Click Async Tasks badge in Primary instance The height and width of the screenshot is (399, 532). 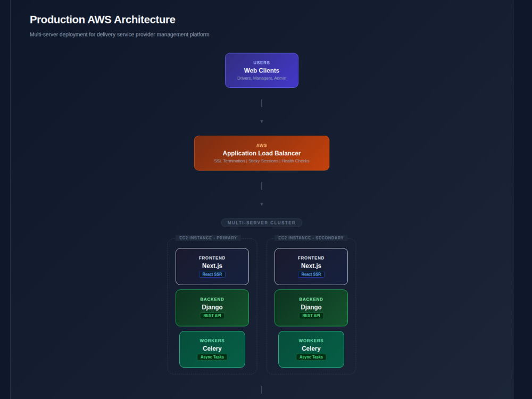point(212,357)
